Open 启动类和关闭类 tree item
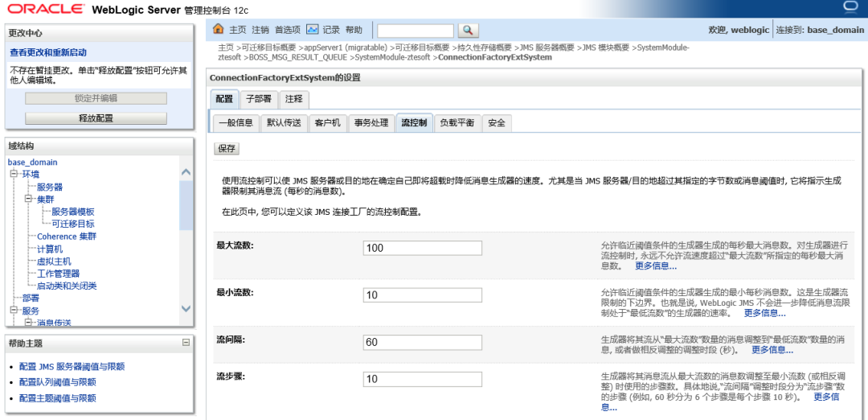Viewport: 868px width, 420px height. click(67, 286)
